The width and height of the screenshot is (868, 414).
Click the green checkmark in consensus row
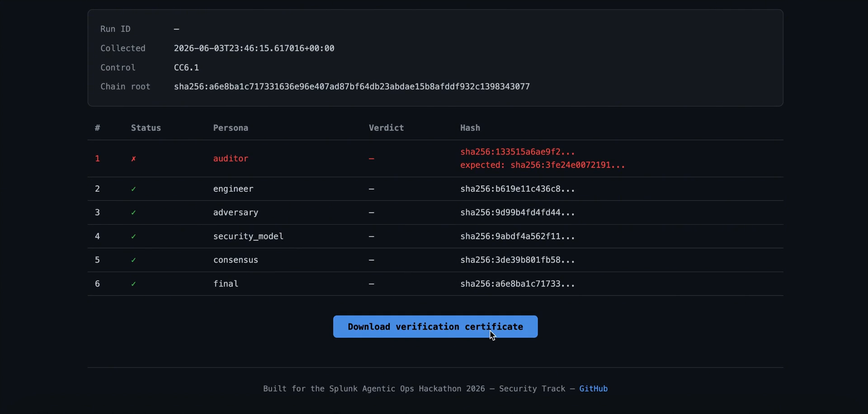point(133,260)
